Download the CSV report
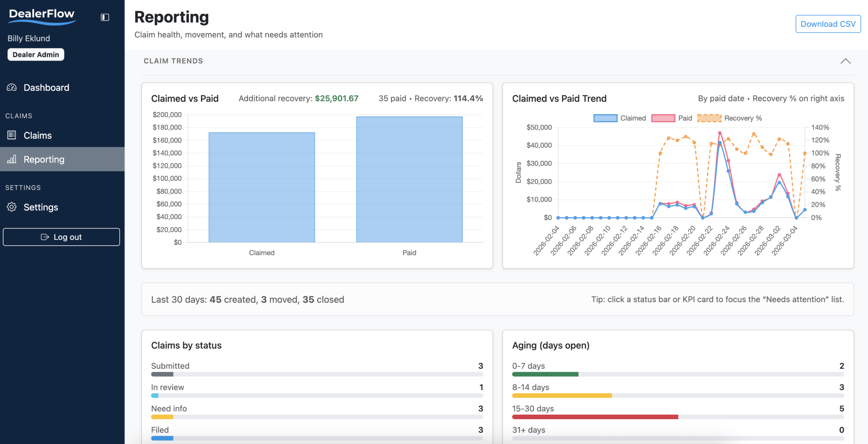Image resolution: width=868 pixels, height=444 pixels. click(x=828, y=24)
